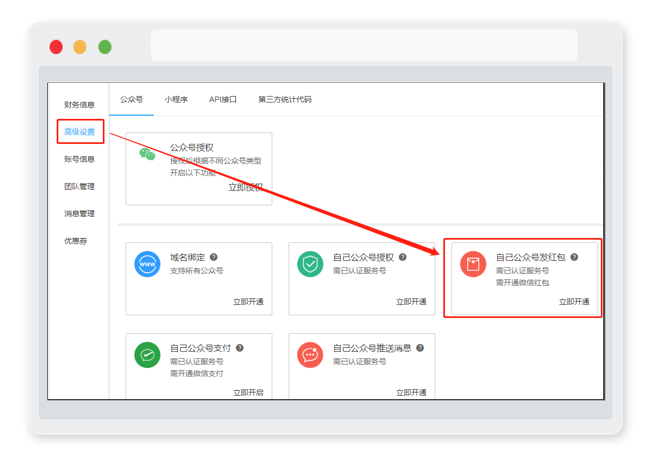
Task: Click 立即开启 in 自己公众号支付 card
Action: tap(248, 393)
